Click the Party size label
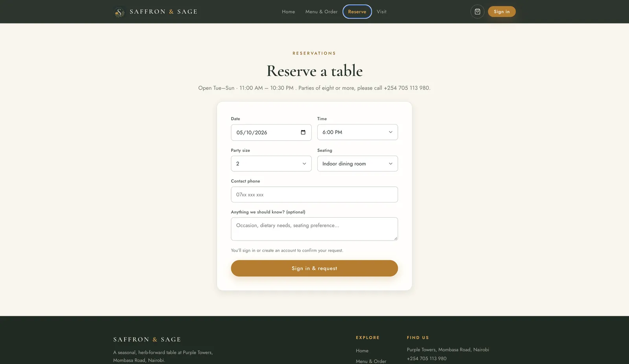629x364 pixels. 241,151
